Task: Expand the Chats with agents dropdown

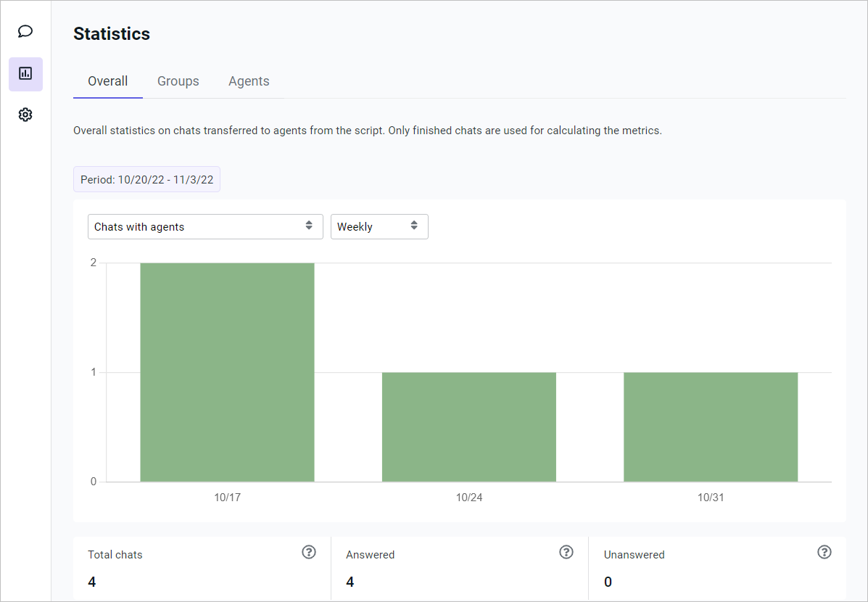Action: (204, 226)
